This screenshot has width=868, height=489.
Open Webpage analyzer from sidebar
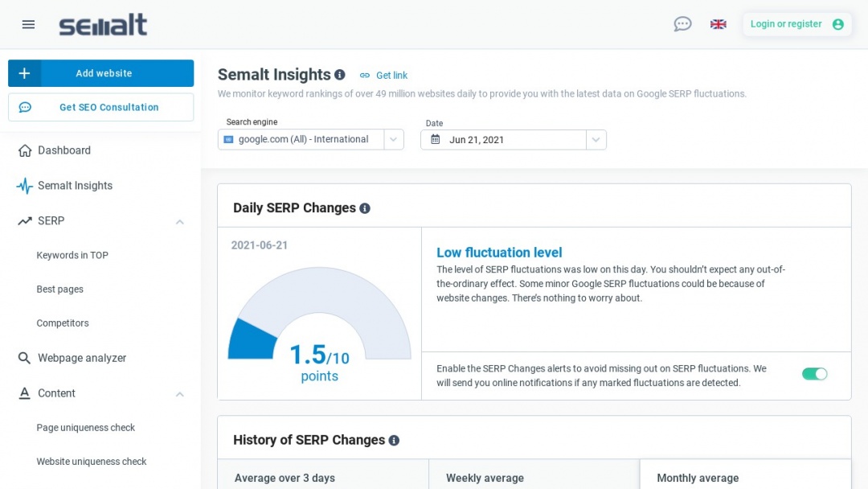[82, 358]
